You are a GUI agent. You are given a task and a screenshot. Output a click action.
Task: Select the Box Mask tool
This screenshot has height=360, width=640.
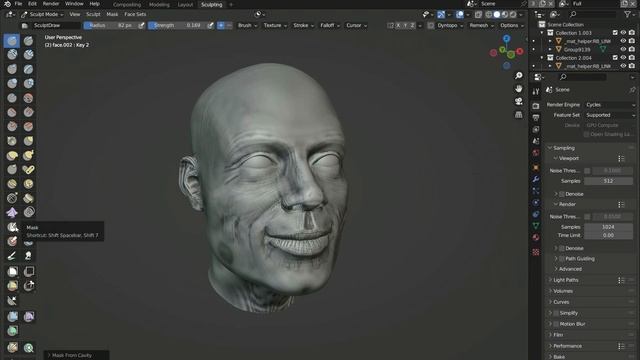tap(12, 271)
